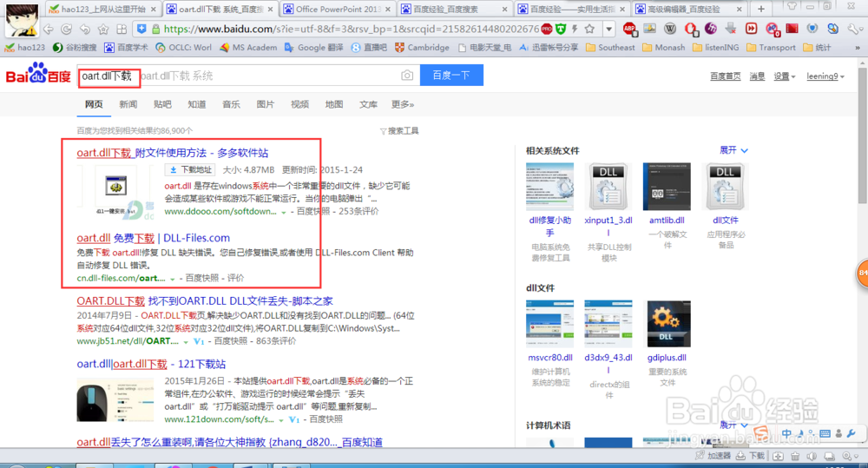The width and height of the screenshot is (868, 468).
Task: Open the 搜索工具 filter tools
Action: (399, 131)
